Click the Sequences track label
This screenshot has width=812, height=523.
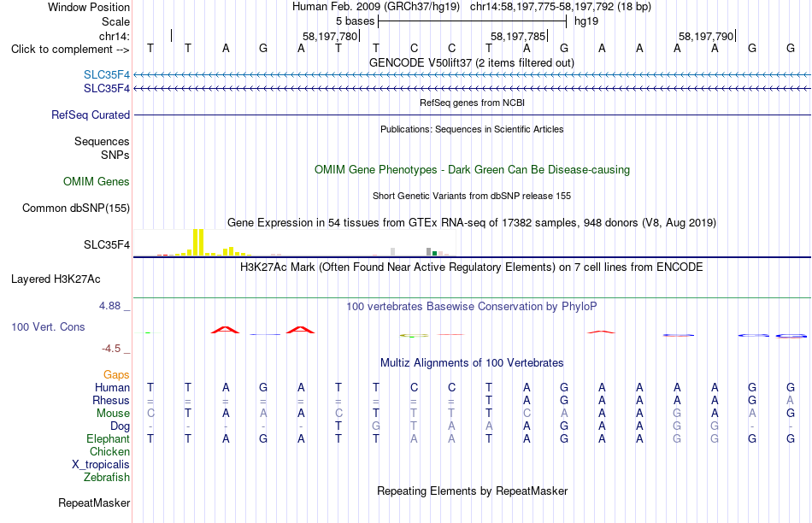point(102,141)
